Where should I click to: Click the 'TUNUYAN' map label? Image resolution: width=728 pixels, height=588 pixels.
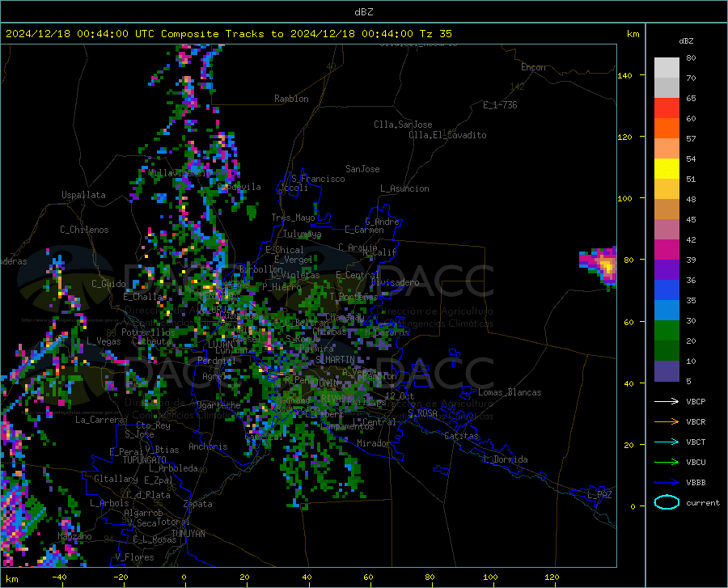point(188,534)
